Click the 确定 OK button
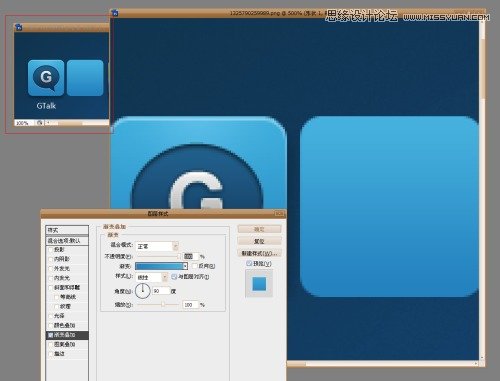This screenshot has height=381, width=500. 259,229
